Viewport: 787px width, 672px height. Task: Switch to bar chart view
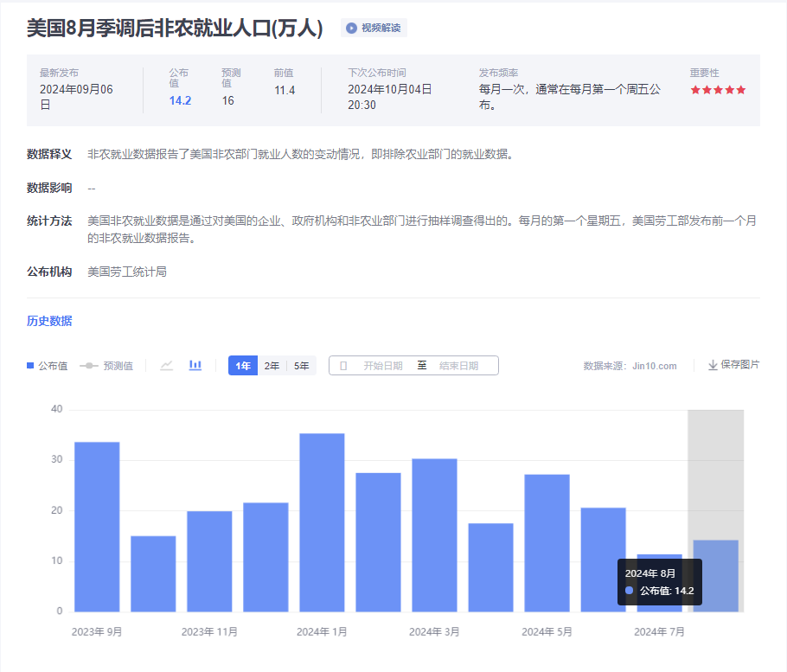195,366
